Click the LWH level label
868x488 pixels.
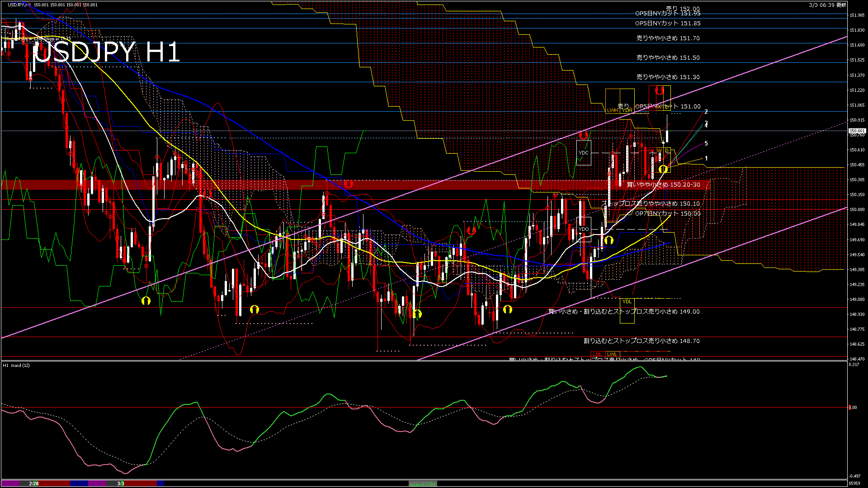click(x=612, y=110)
